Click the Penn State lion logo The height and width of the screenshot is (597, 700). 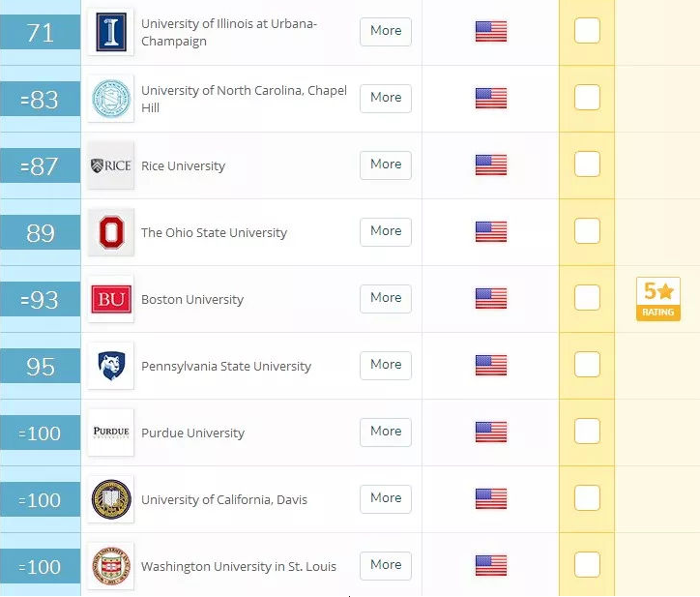tap(111, 366)
